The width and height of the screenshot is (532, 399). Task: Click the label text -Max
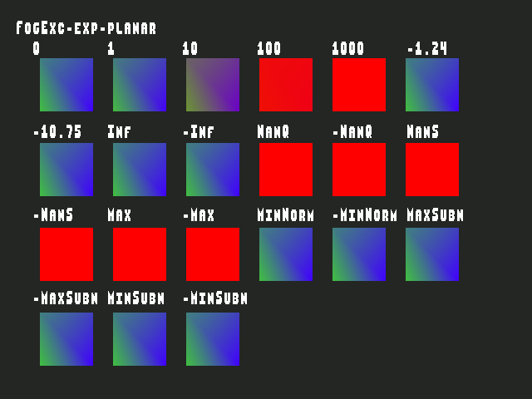199,214
